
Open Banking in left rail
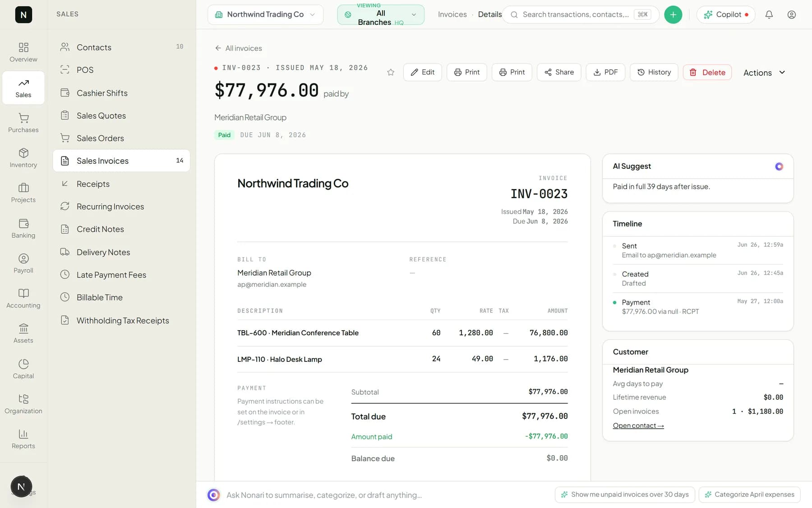click(23, 228)
